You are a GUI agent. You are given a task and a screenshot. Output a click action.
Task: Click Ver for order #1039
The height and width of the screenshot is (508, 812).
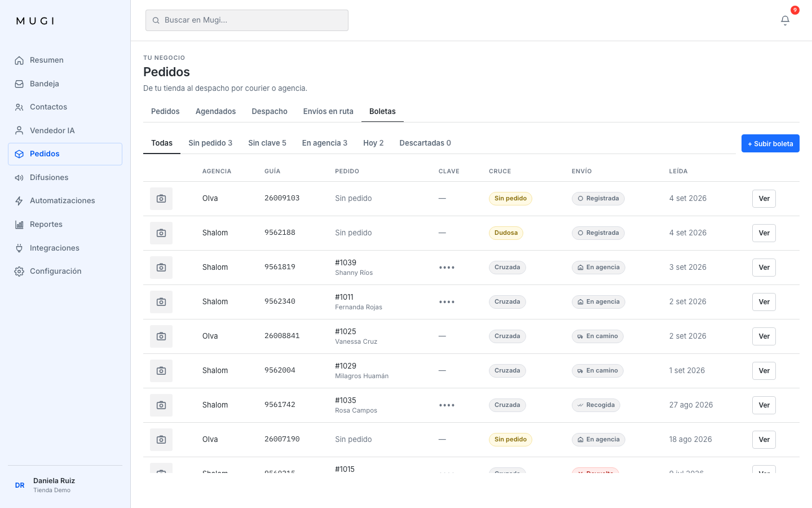coord(764,268)
